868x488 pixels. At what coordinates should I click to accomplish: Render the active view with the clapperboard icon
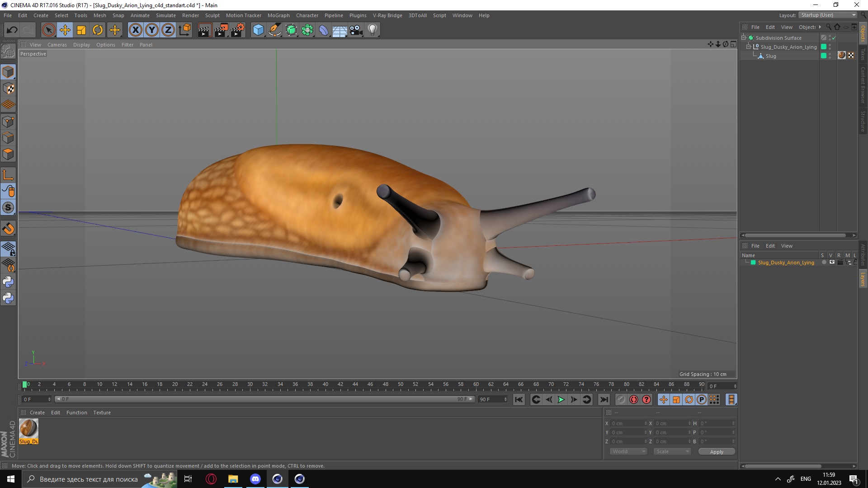(204, 30)
